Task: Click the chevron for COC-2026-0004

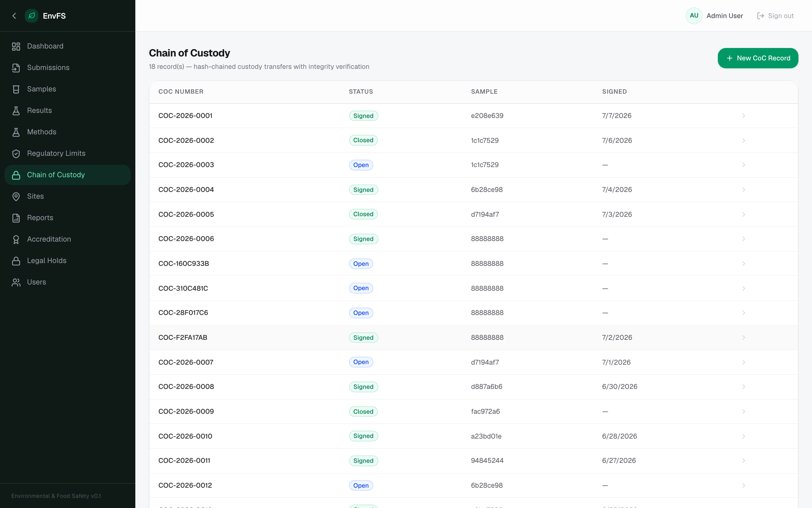Action: click(743, 190)
